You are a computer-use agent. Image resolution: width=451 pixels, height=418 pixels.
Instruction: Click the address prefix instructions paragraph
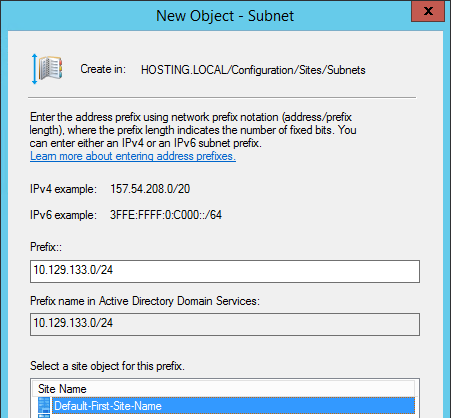[x=193, y=130]
